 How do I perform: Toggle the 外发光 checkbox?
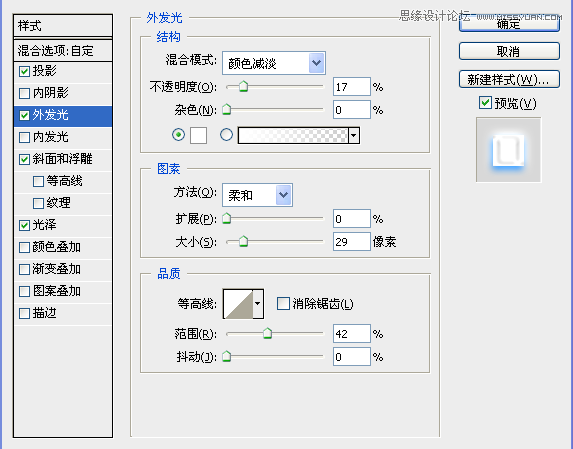click(x=24, y=115)
